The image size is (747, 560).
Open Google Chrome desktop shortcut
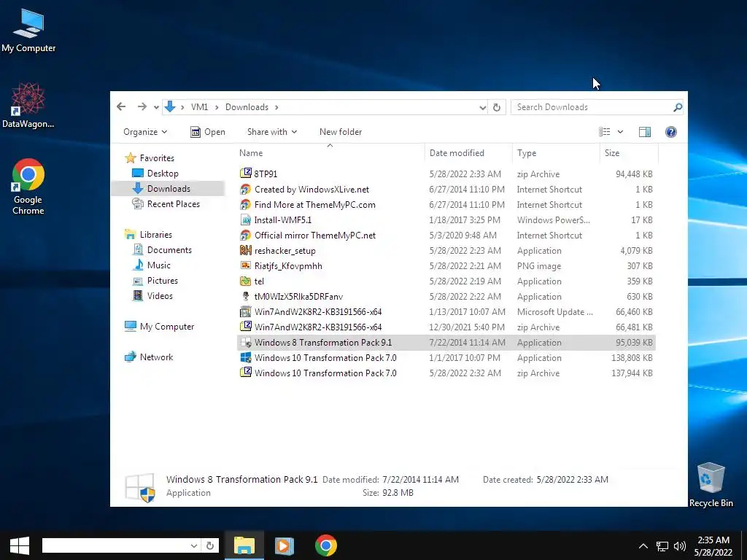point(28,187)
